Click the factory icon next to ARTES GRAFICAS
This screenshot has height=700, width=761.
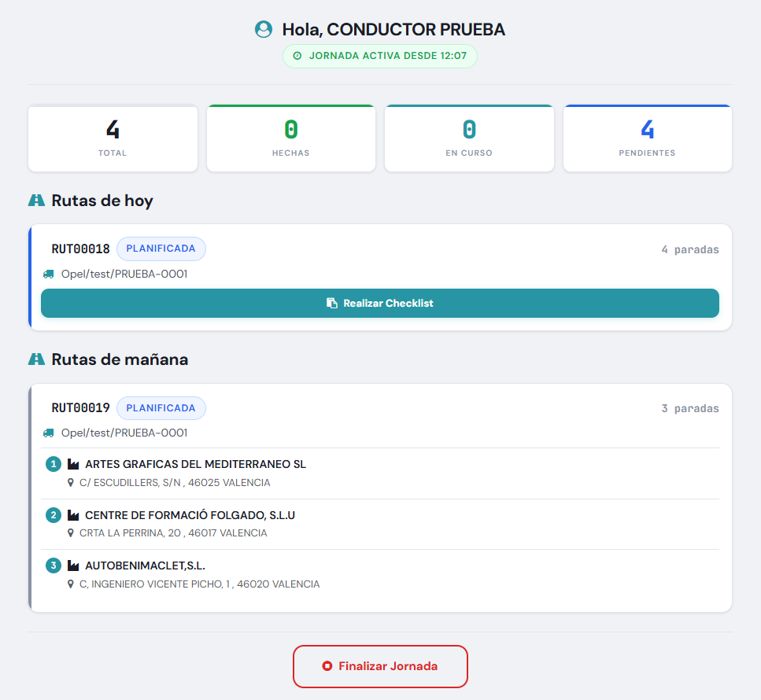click(73, 464)
